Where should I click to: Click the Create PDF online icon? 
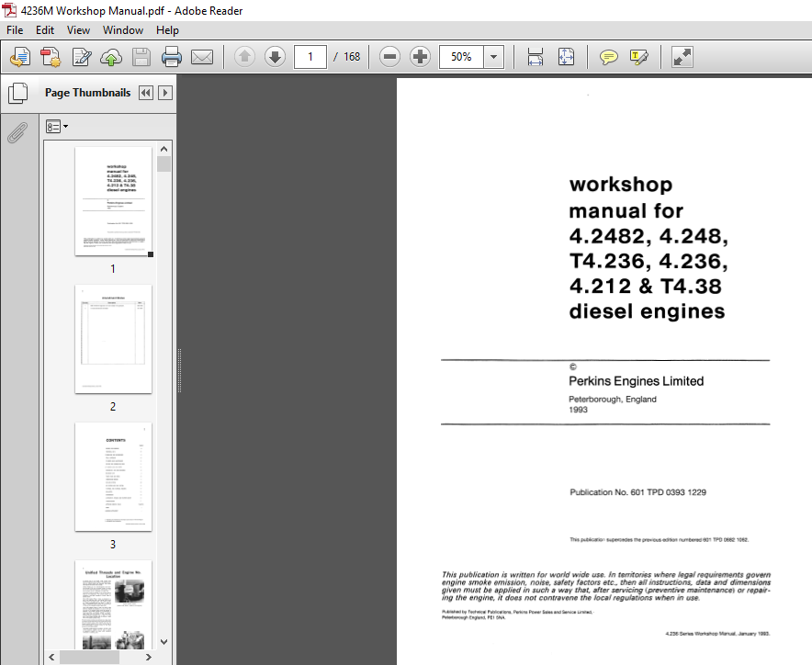click(51, 57)
